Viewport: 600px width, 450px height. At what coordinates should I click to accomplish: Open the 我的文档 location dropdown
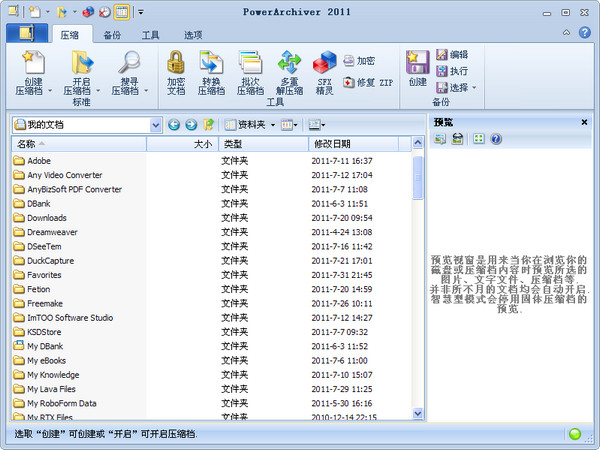tap(156, 125)
